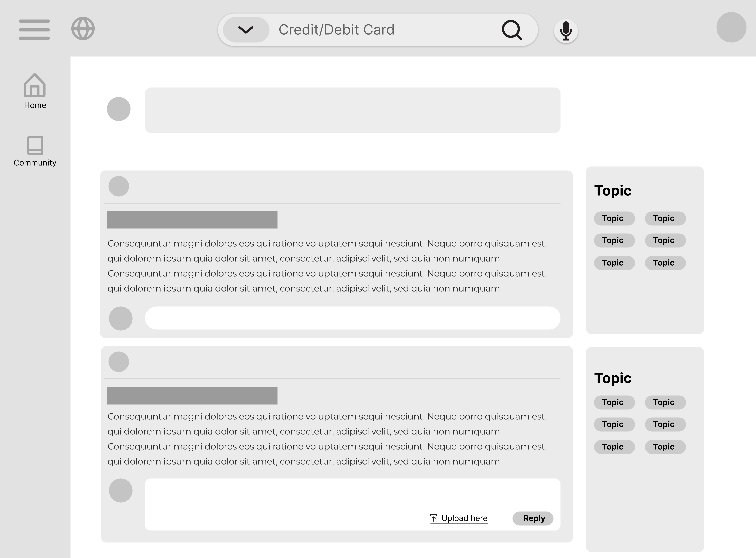Click the globe language icon

coord(83,29)
